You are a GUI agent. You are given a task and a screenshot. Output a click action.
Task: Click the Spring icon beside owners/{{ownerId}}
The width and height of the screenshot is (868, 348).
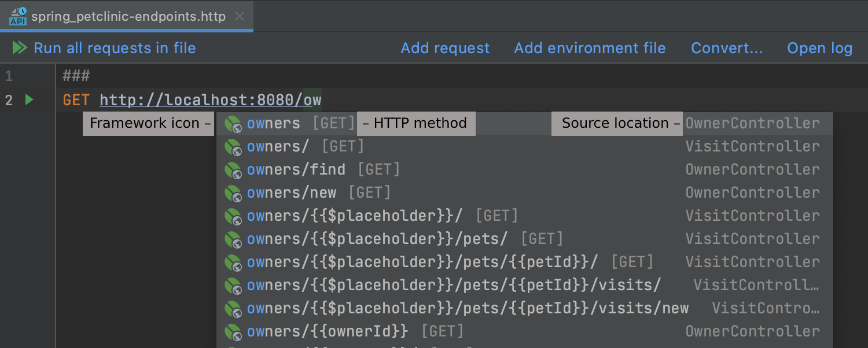[233, 332]
